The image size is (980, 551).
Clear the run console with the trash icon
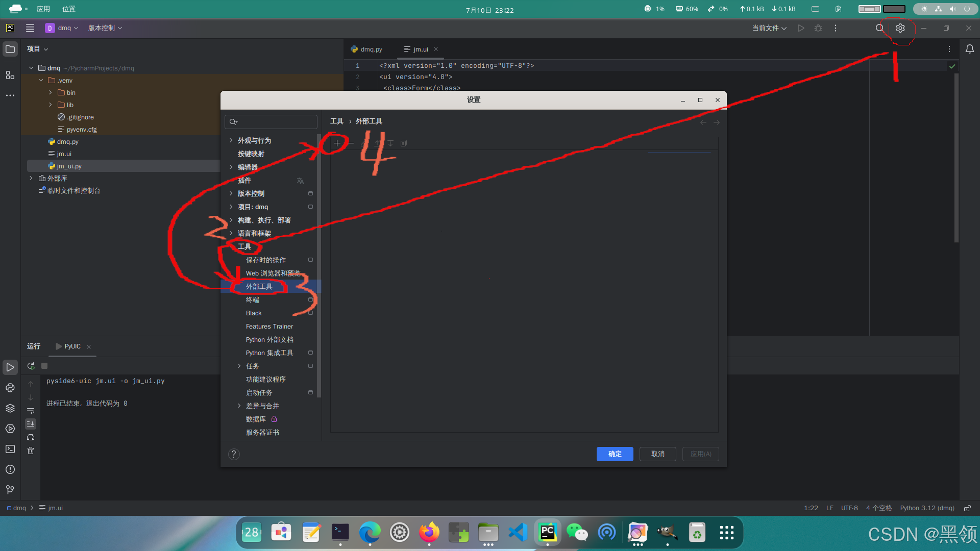(31, 450)
